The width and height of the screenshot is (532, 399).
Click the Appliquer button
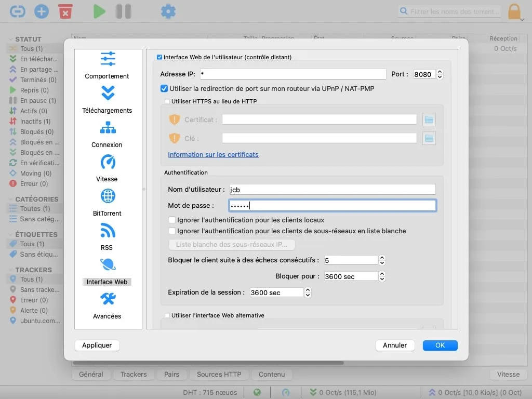point(97,345)
